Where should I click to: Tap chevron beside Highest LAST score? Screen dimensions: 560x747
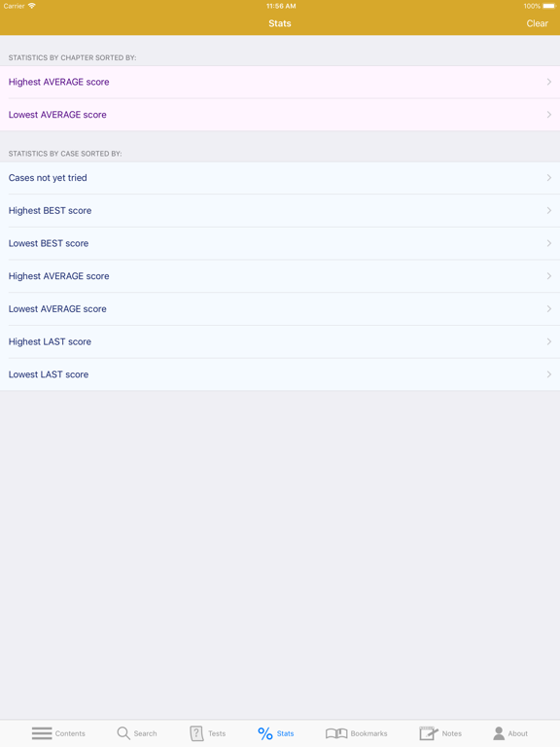pos(549,342)
